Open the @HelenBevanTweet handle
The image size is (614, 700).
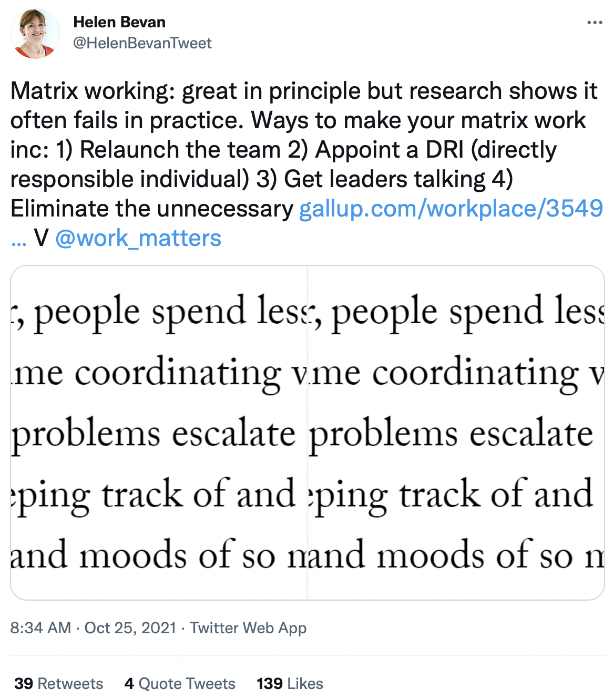142,43
